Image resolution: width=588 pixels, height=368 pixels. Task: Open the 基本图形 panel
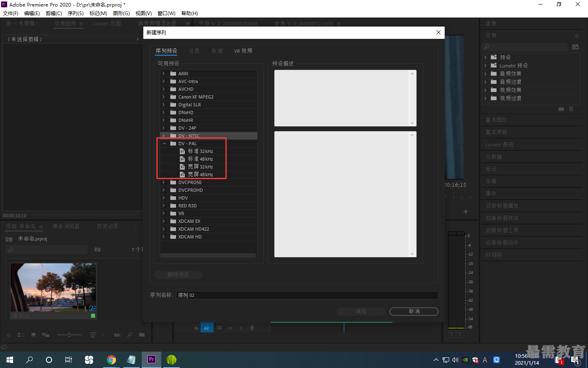tap(496, 120)
